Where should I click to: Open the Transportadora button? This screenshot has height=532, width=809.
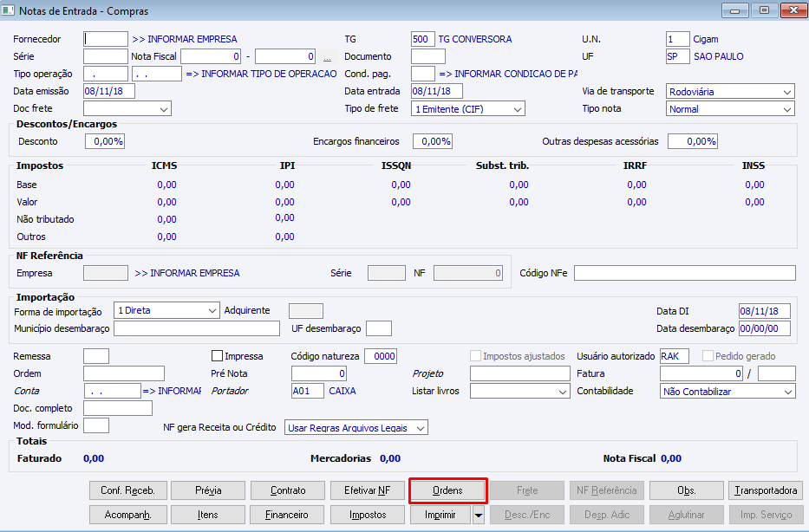766,490
